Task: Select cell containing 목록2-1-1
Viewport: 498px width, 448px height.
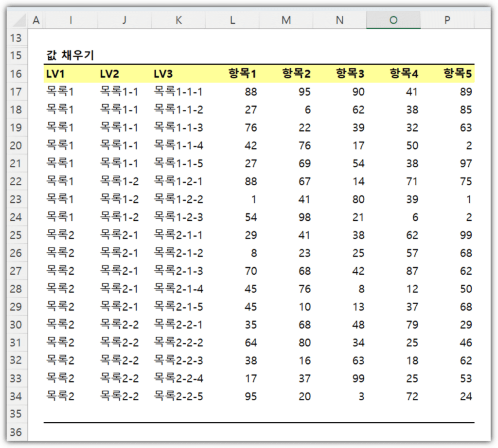Action: 178,235
